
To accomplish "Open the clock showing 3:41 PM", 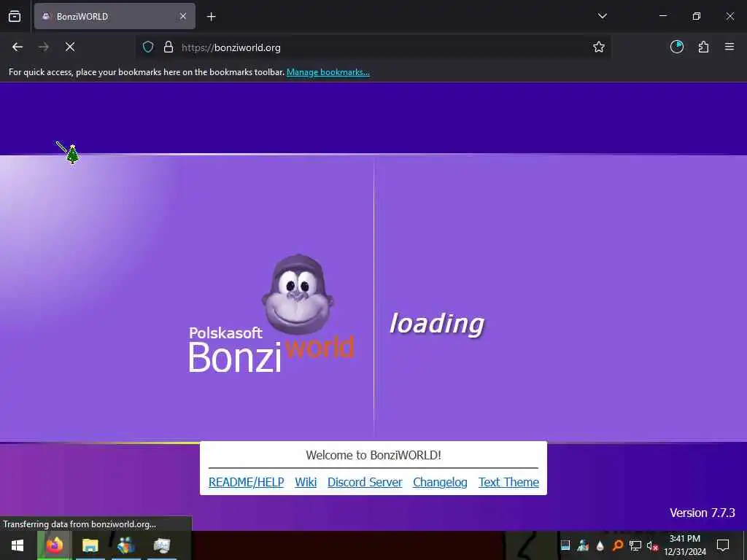I will pos(685,545).
